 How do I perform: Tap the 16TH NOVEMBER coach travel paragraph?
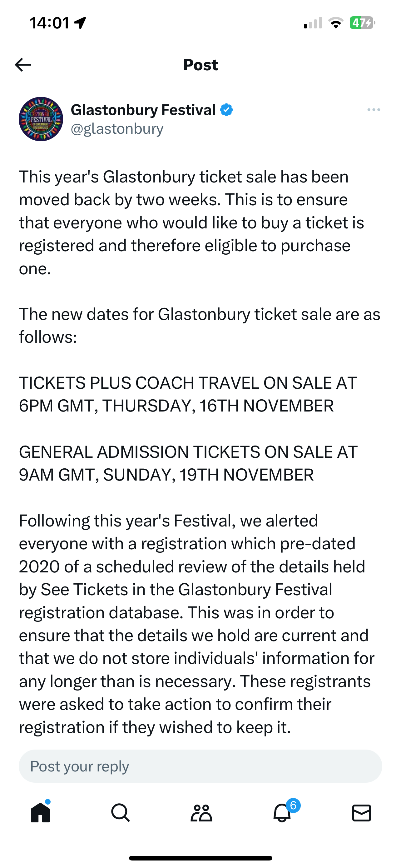click(188, 394)
